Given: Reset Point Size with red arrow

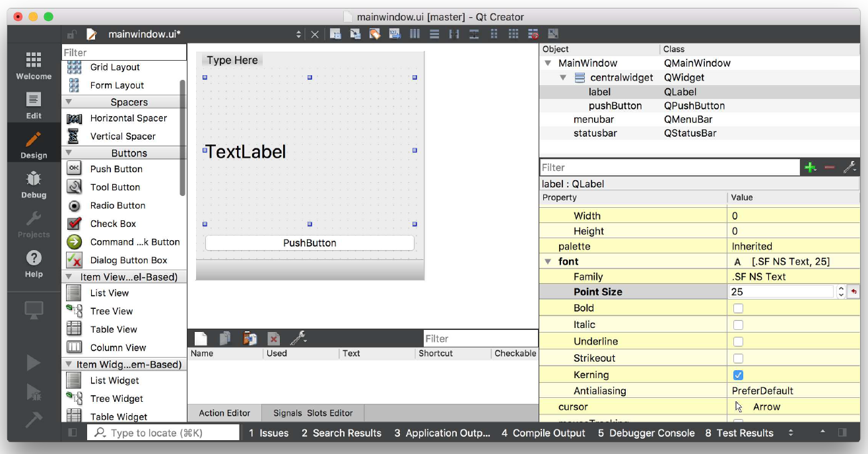Looking at the screenshot, I should [853, 292].
